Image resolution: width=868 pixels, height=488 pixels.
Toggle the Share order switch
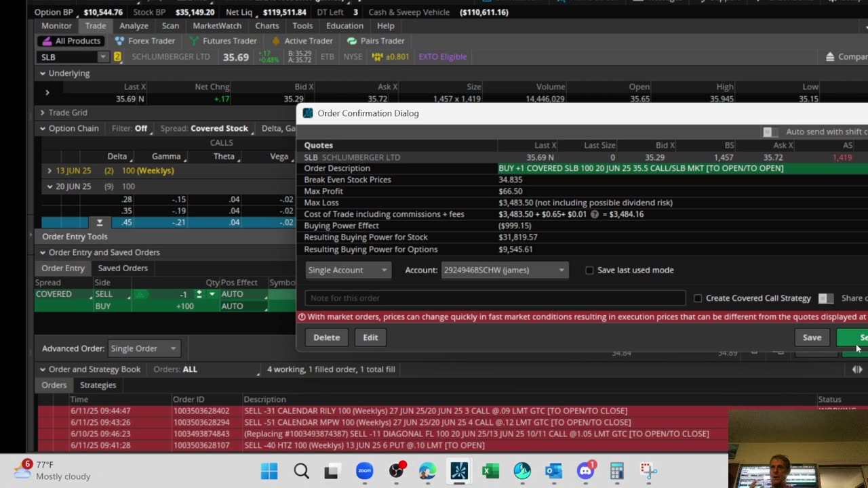(x=825, y=298)
